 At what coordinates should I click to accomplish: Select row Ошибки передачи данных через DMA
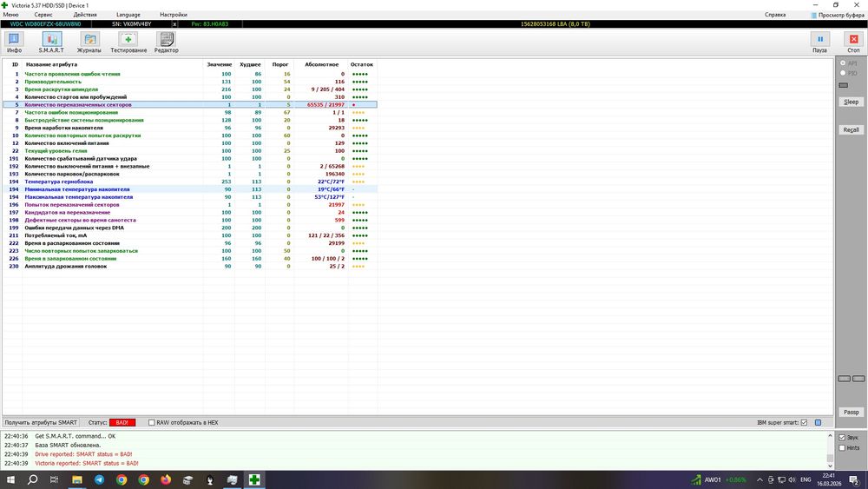point(190,228)
